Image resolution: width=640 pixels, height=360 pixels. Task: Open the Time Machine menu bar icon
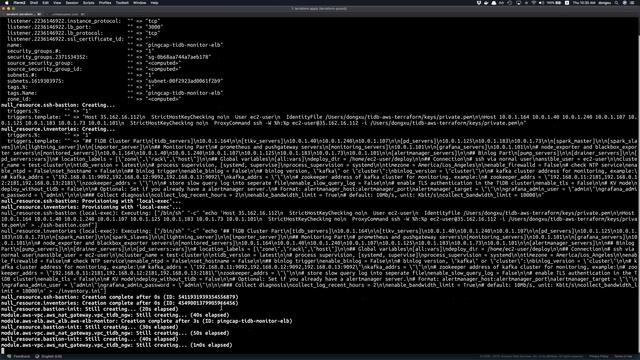pos(509,2)
